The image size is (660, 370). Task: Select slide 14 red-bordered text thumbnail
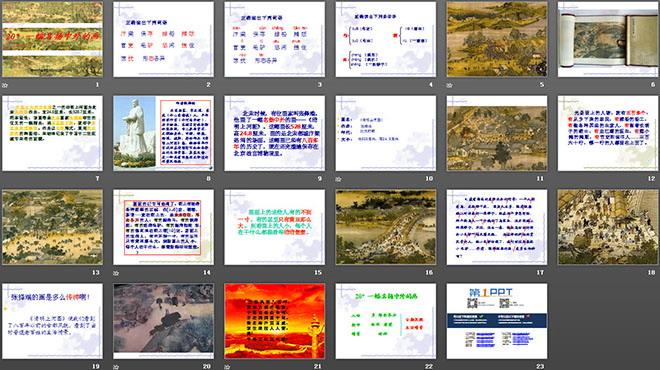click(163, 227)
